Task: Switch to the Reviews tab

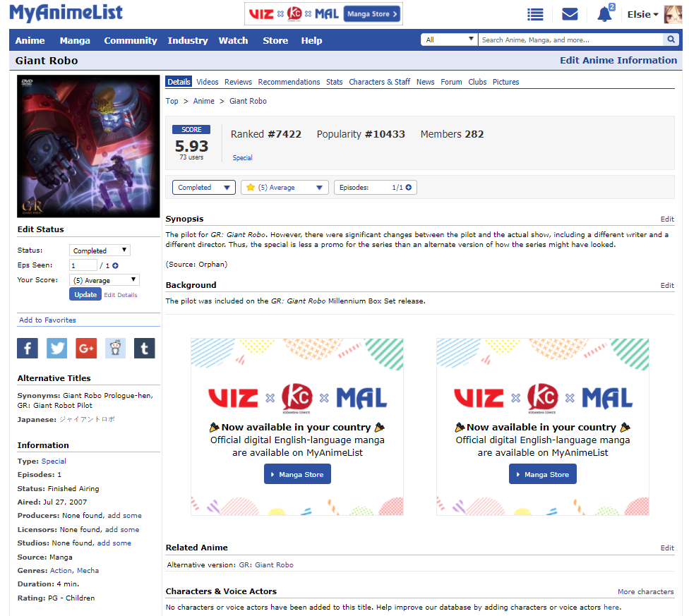Action: [238, 82]
